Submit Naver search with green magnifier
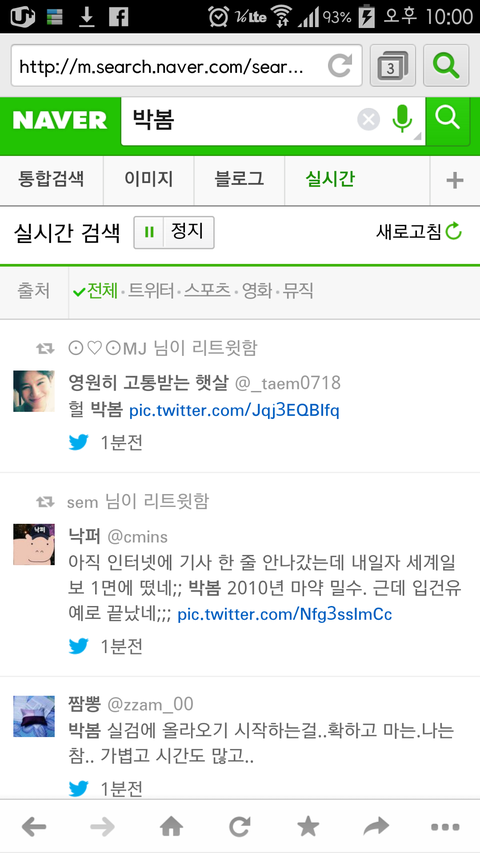The image size is (480, 853). [448, 121]
